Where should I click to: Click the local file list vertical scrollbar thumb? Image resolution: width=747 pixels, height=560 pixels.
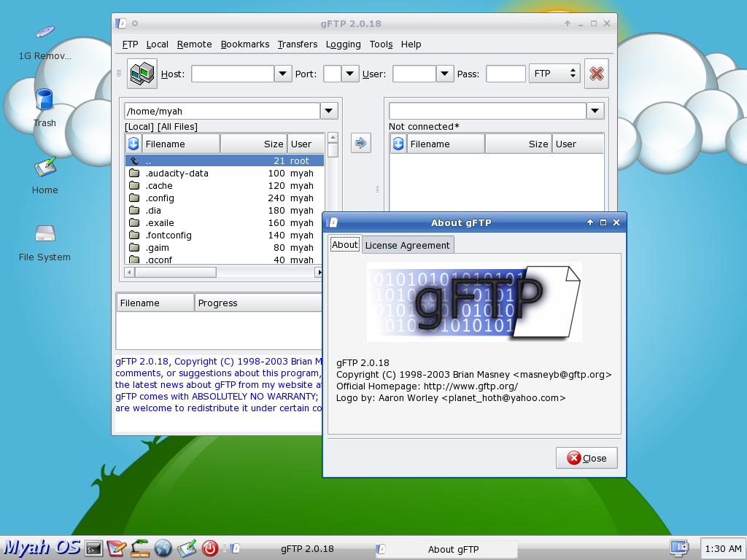(x=333, y=150)
